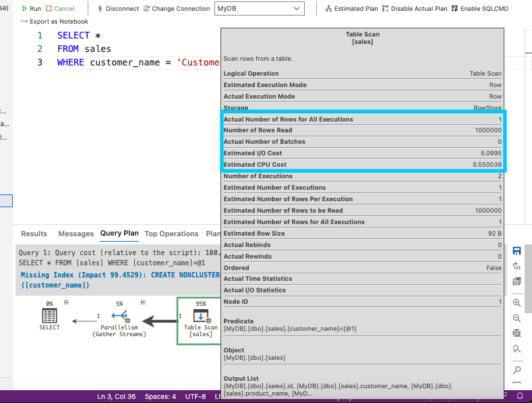Click the Logical Operation tooltip row
Image resolution: width=532 pixels, height=403 pixels.
coord(362,74)
